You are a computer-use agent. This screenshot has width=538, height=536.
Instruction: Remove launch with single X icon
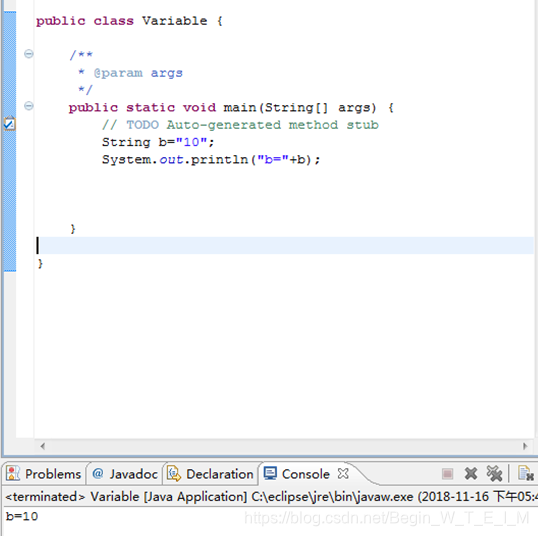[471, 474]
